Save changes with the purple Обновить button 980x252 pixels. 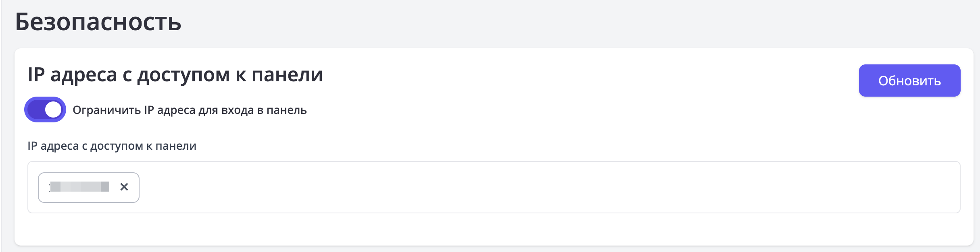(x=909, y=81)
